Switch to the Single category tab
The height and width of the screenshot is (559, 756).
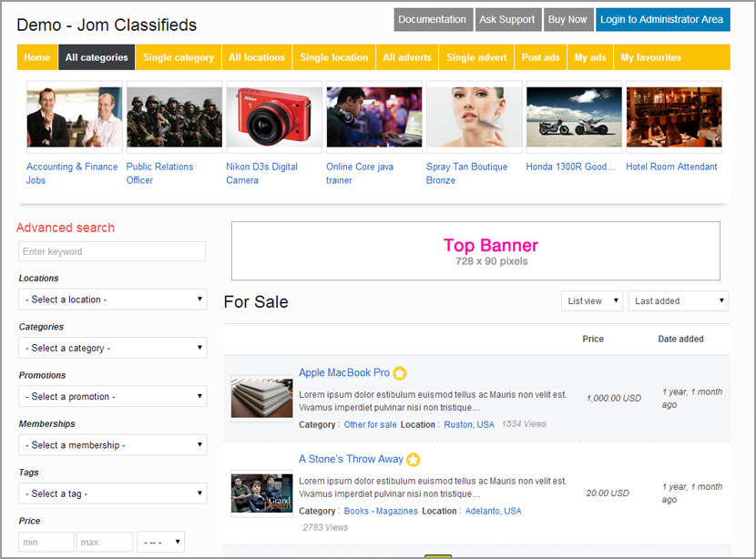pyautogui.click(x=179, y=57)
